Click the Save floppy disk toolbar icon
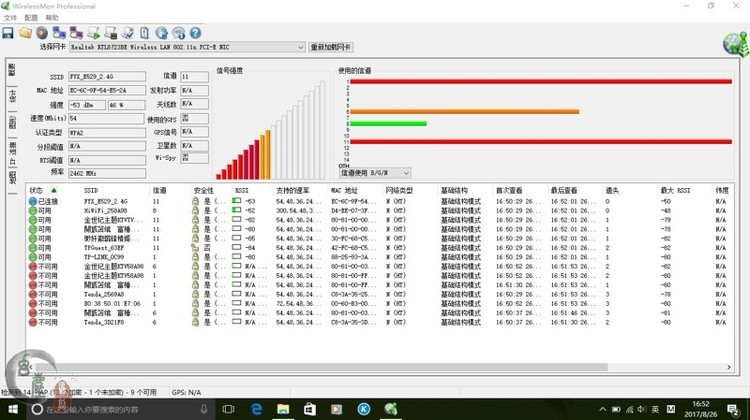This screenshot has width=750, height=420. 8,33
